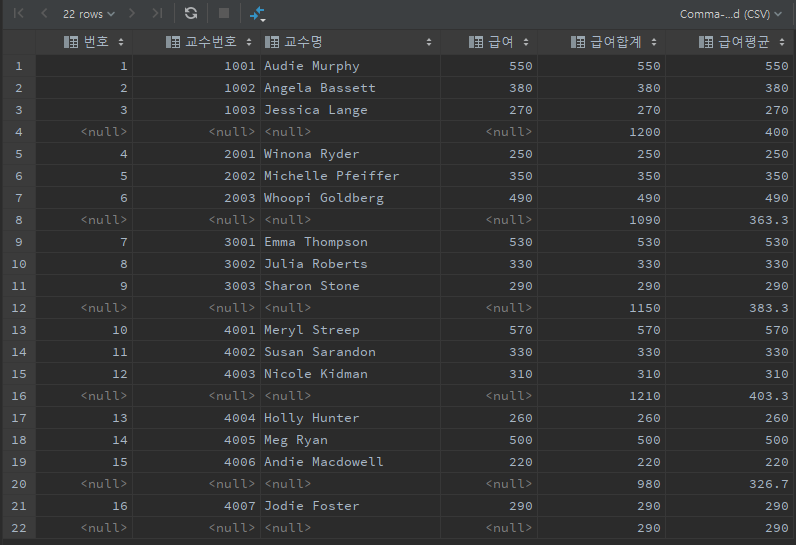
Task: Select the Meryl Streep cell
Action: click(350, 330)
